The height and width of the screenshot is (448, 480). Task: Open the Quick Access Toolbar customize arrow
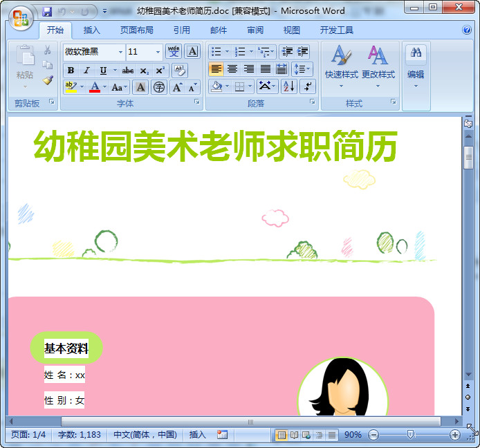pyautogui.click(x=104, y=11)
